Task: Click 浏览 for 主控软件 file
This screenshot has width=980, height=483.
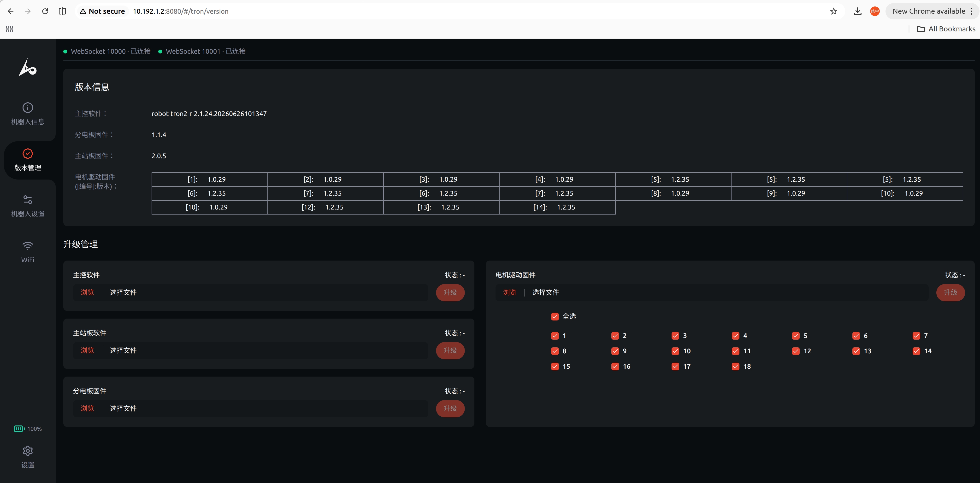Action: tap(87, 292)
